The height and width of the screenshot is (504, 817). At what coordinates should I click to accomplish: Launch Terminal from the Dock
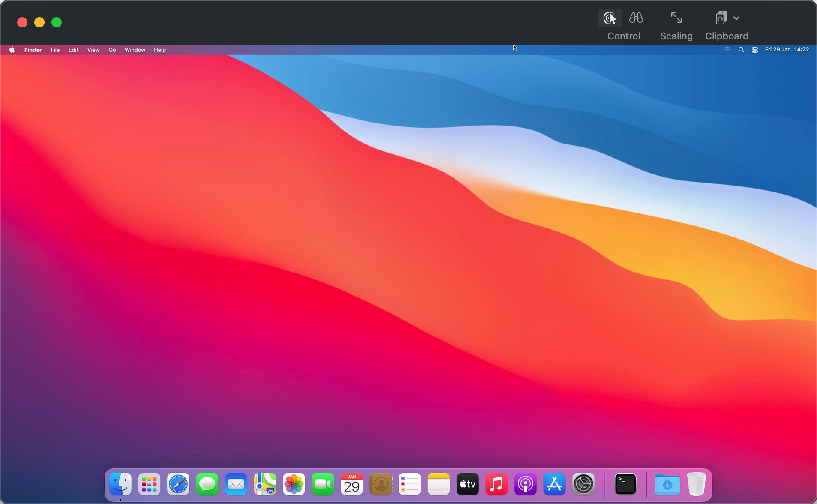click(625, 484)
